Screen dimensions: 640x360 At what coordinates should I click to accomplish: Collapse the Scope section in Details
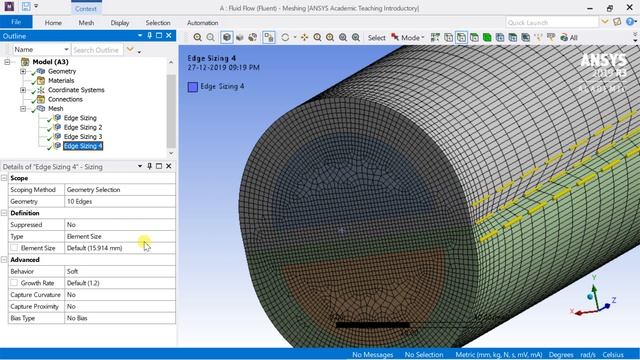tap(4, 178)
